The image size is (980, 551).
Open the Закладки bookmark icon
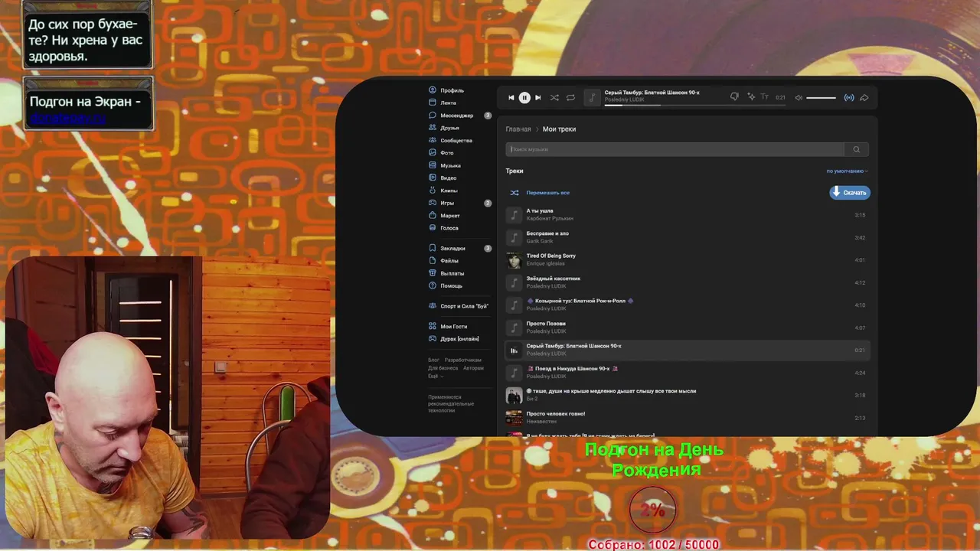click(433, 248)
